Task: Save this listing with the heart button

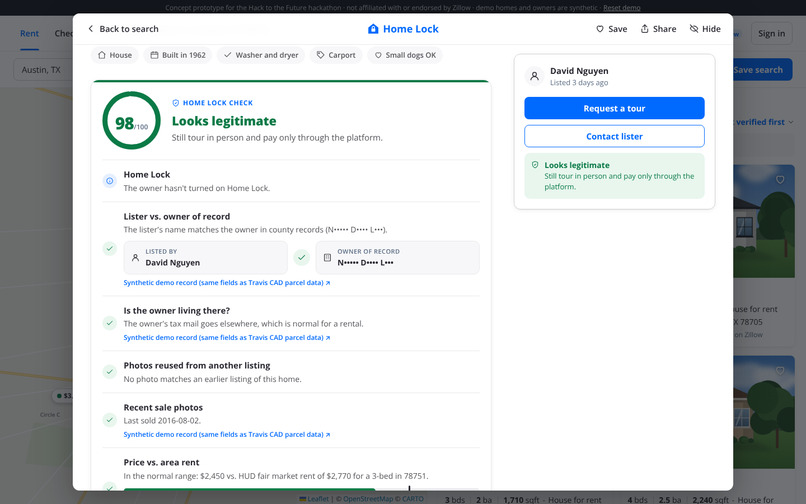Action: click(612, 29)
